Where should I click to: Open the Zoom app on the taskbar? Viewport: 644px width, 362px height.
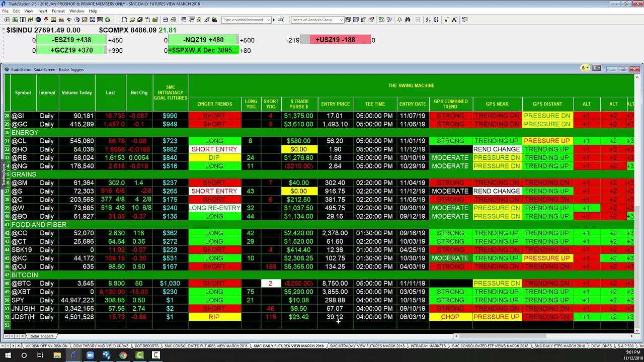90,355
